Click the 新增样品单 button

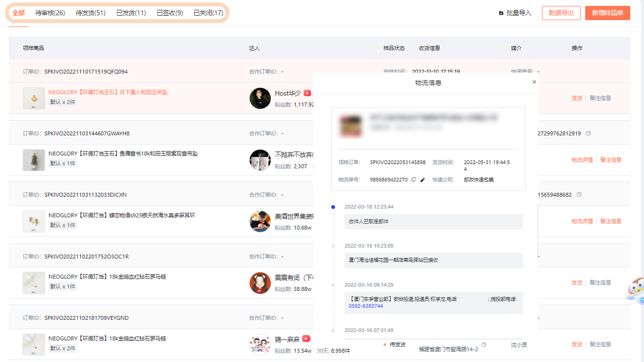coord(607,13)
